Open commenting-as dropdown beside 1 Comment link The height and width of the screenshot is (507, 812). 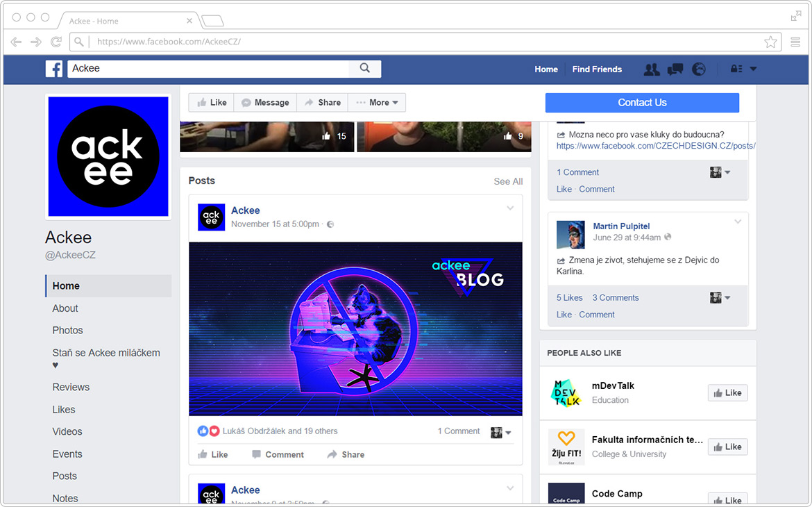pyautogui.click(x=720, y=172)
